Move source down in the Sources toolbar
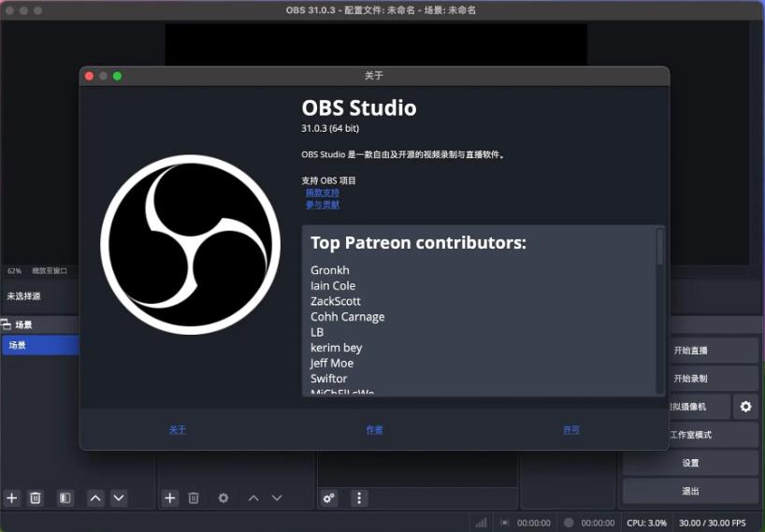This screenshot has height=532, width=765. pyautogui.click(x=277, y=497)
